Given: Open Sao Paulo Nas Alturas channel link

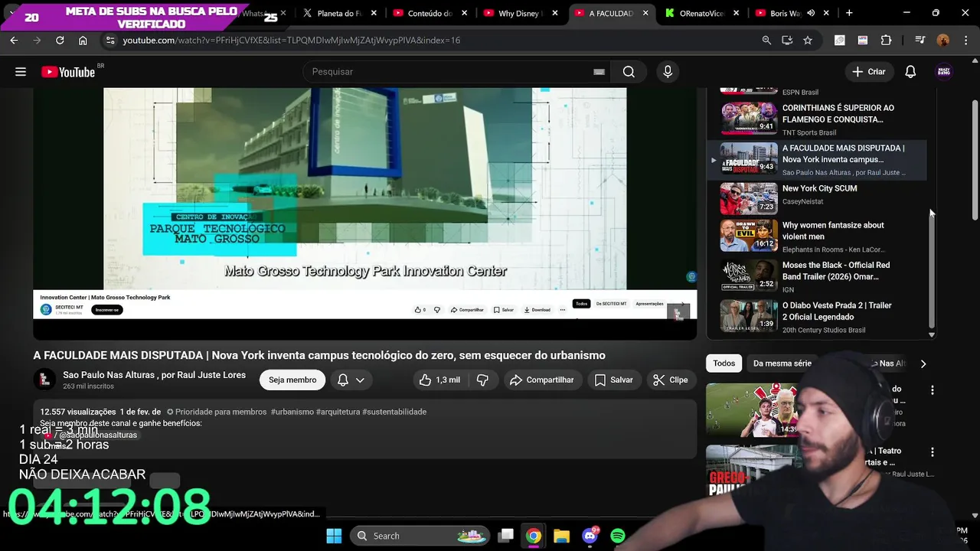Looking at the screenshot, I should tap(154, 375).
